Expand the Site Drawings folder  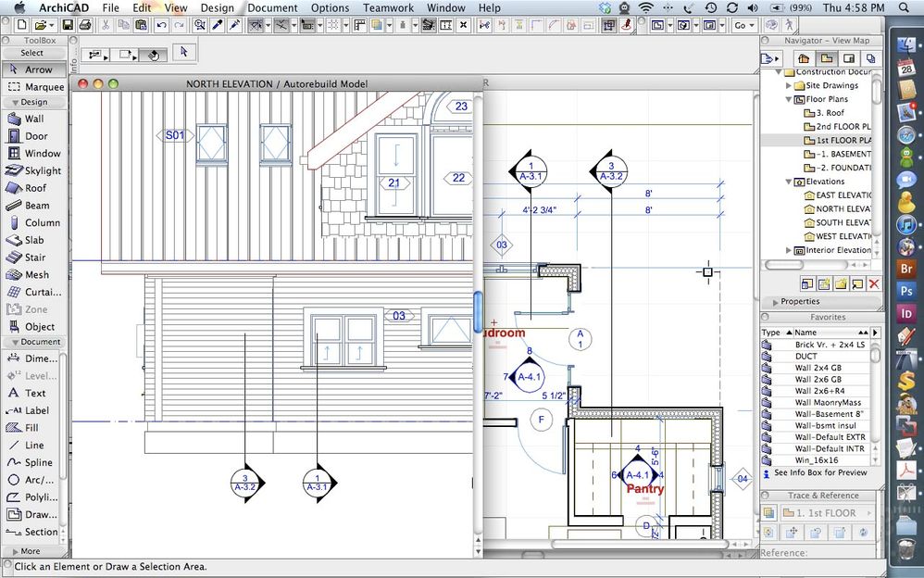coord(789,85)
